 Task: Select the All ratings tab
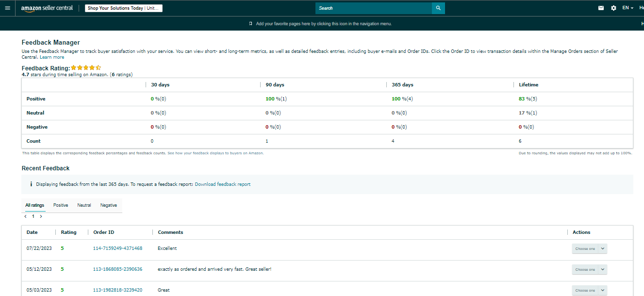[34, 205]
